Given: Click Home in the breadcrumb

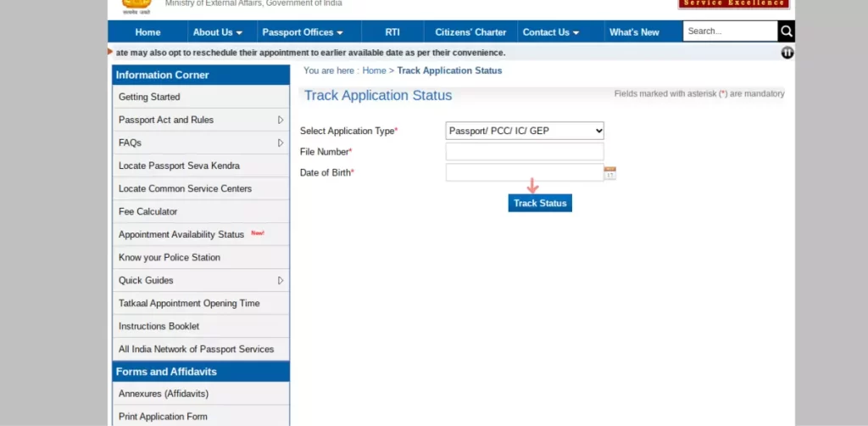Looking at the screenshot, I should (x=374, y=70).
